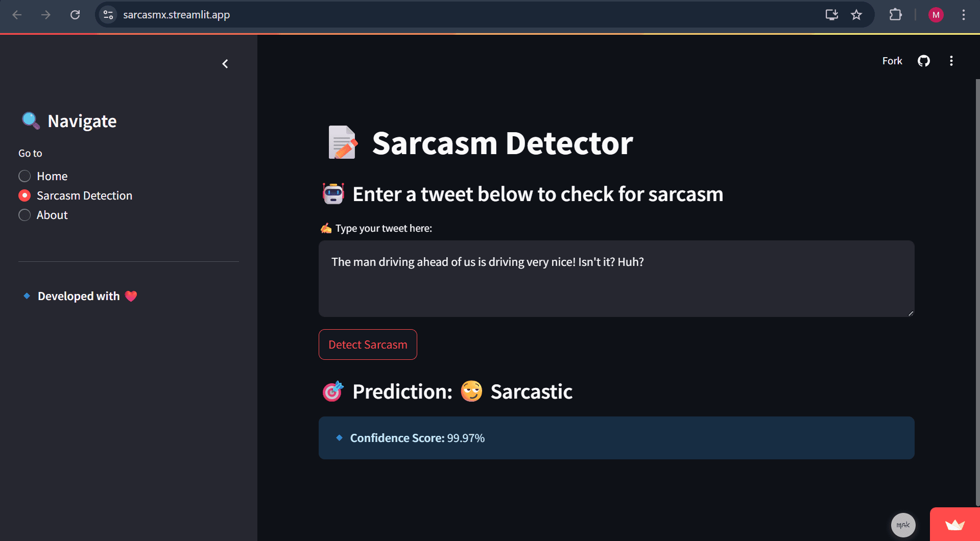Viewport: 980px width, 541px height.
Task: Select the Sarcasm Detection radio option
Action: click(24, 195)
